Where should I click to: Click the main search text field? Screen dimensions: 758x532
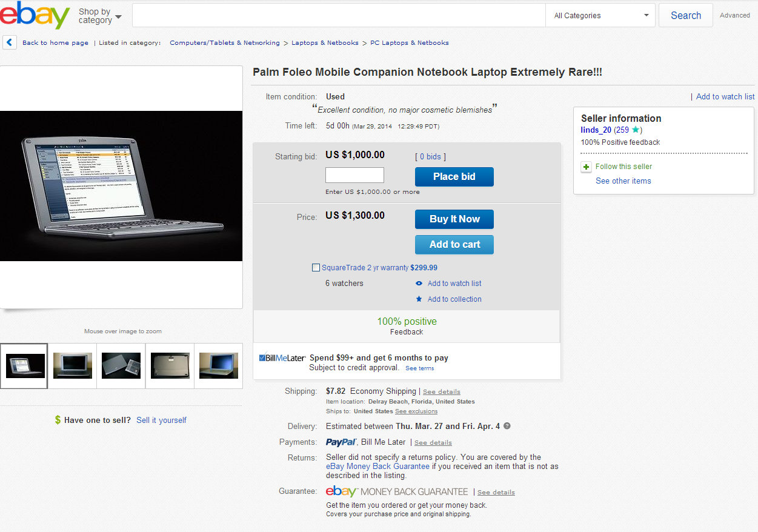coord(339,16)
